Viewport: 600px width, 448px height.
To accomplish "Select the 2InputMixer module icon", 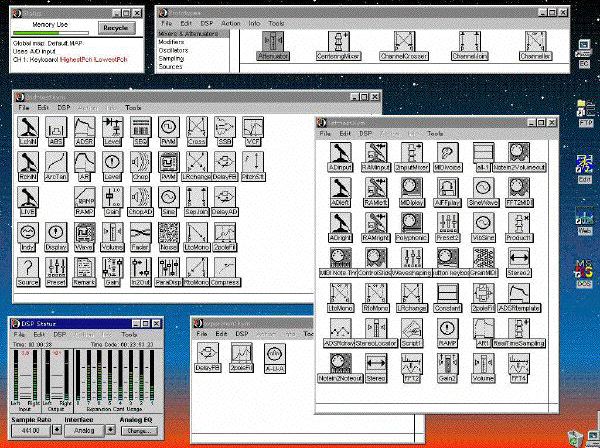I will (x=412, y=157).
